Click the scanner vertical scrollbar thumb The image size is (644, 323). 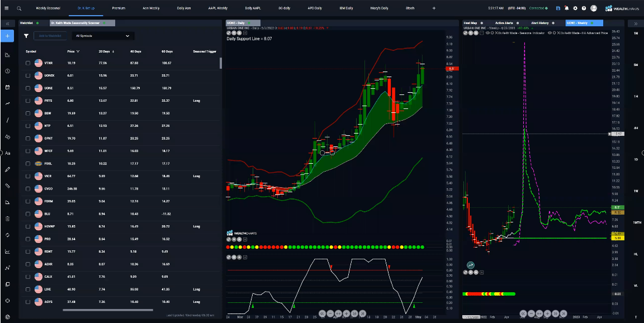(x=221, y=63)
